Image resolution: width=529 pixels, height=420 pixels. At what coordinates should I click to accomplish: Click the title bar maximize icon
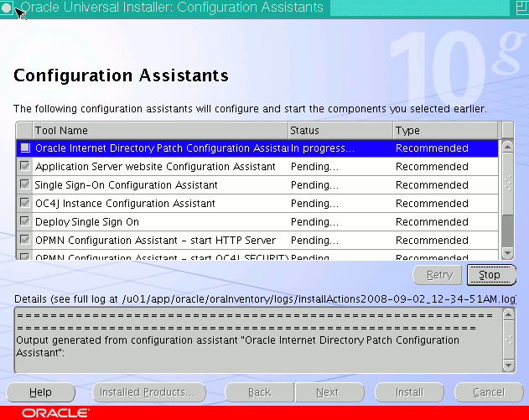(x=522, y=8)
